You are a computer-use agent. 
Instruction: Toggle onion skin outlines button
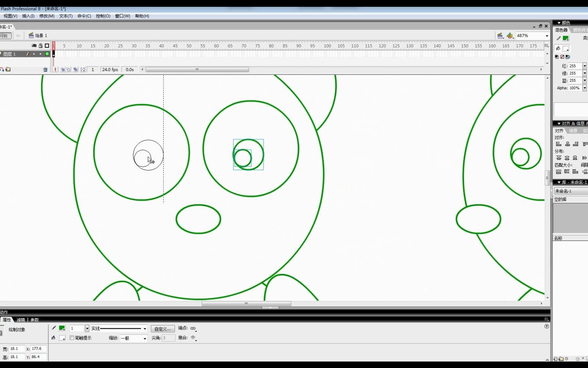68,70
